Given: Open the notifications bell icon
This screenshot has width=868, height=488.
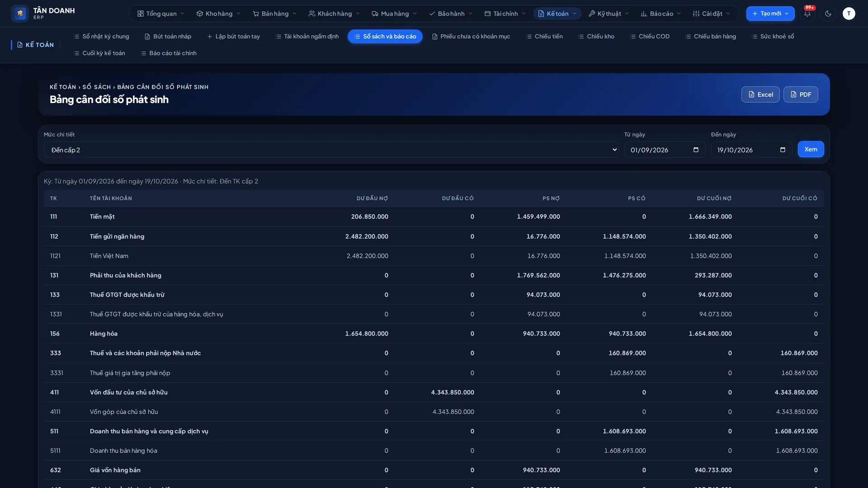Looking at the screenshot, I should pyautogui.click(x=807, y=14).
